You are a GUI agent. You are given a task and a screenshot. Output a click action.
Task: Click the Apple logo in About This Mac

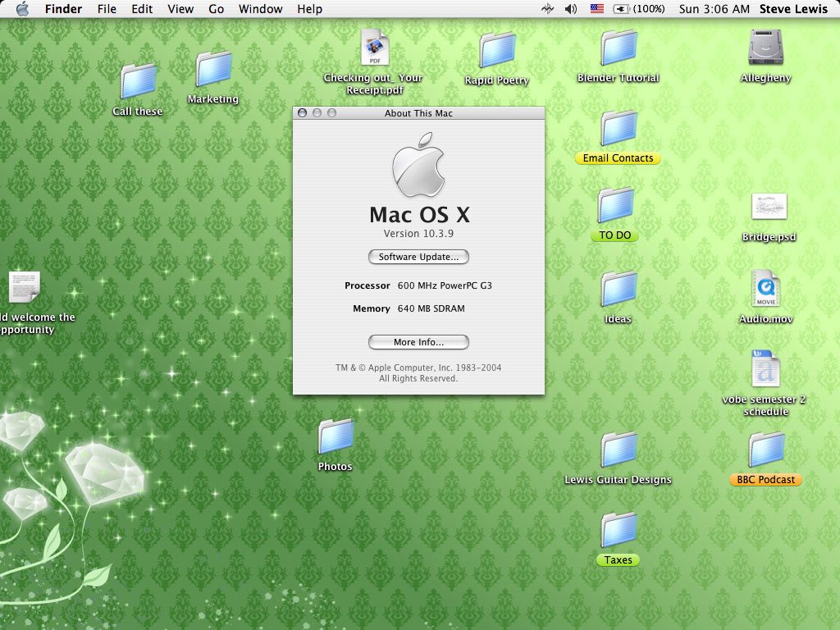(418, 165)
